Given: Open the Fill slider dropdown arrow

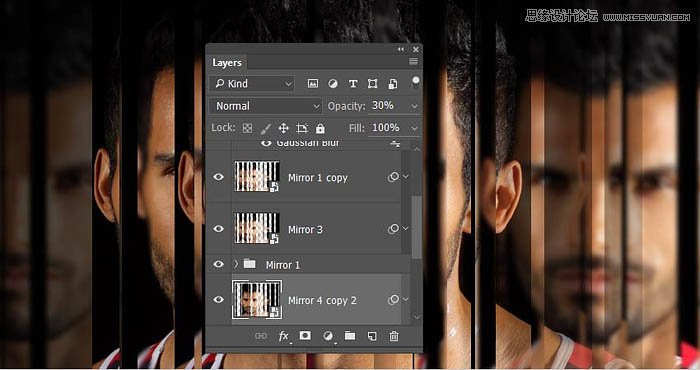Looking at the screenshot, I should click(x=414, y=129).
